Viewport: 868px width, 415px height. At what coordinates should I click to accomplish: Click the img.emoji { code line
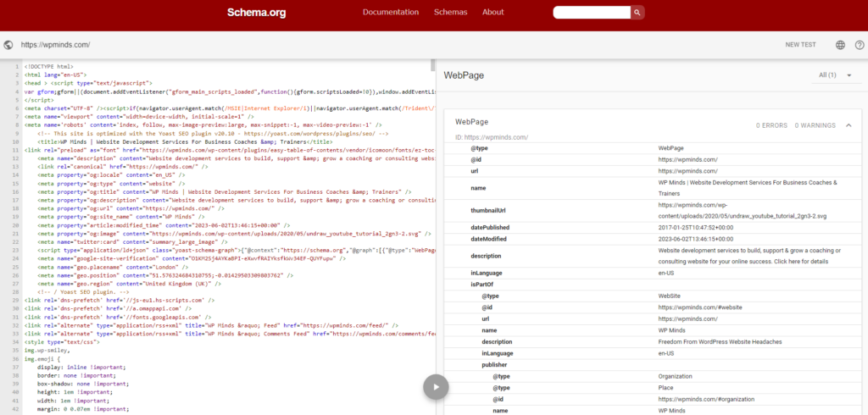(x=43, y=358)
